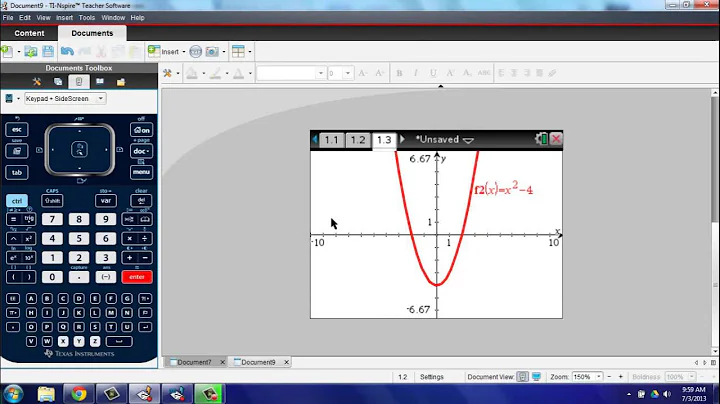The height and width of the screenshot is (404, 720).
Task: Click the negative (−) key on keypad
Action: tap(106, 277)
